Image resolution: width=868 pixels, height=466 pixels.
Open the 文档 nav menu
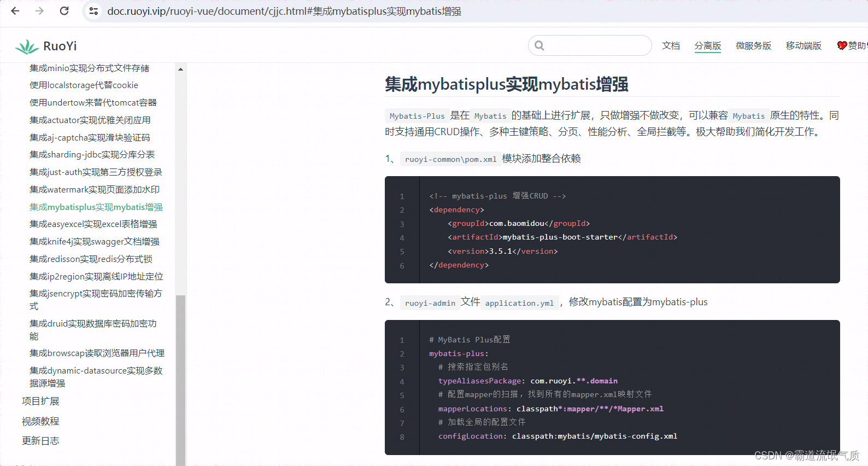[x=671, y=45]
